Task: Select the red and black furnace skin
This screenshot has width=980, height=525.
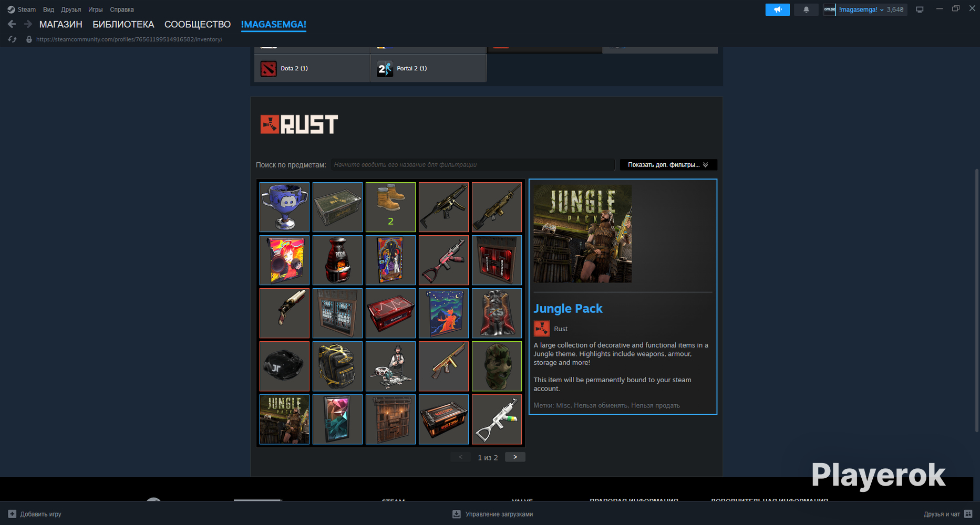Action: pos(337,260)
